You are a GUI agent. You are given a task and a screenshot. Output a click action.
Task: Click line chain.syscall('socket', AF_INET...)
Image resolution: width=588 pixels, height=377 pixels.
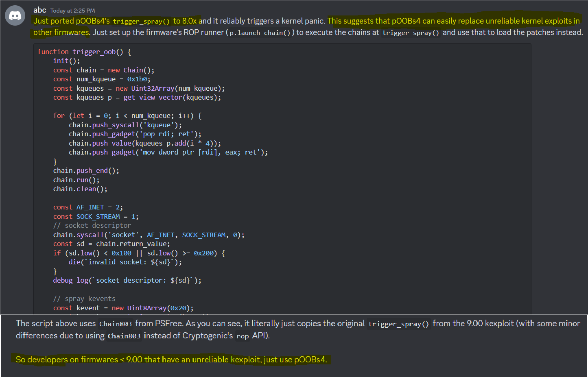pos(149,235)
